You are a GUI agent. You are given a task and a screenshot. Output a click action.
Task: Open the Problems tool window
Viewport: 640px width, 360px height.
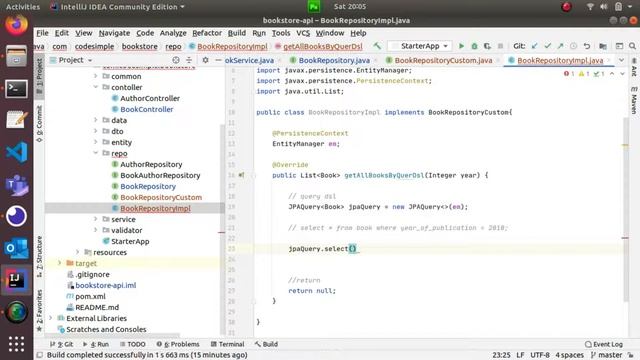[178, 344]
